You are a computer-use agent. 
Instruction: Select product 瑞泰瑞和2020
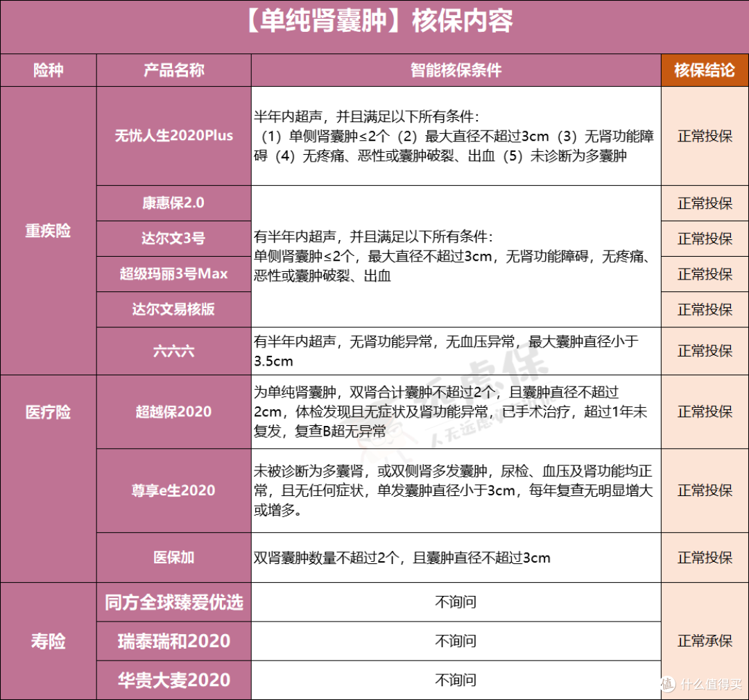(x=174, y=641)
